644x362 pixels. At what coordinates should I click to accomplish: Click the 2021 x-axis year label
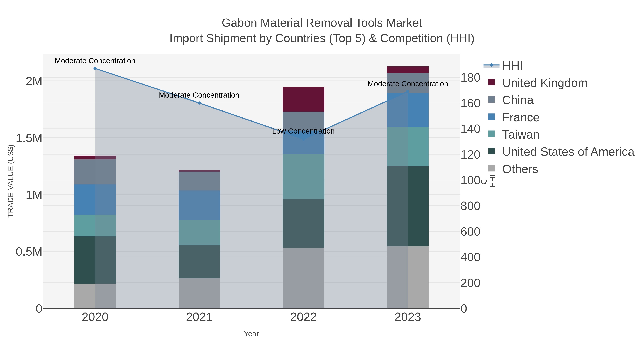[199, 317]
